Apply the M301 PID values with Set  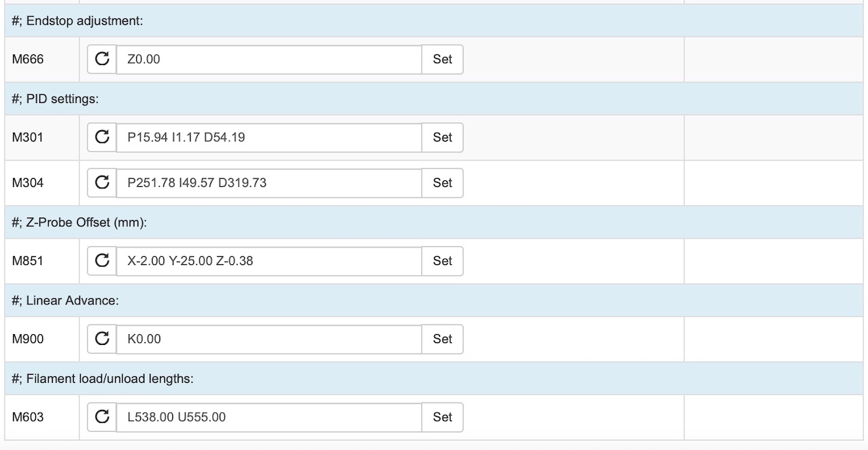[x=442, y=138]
